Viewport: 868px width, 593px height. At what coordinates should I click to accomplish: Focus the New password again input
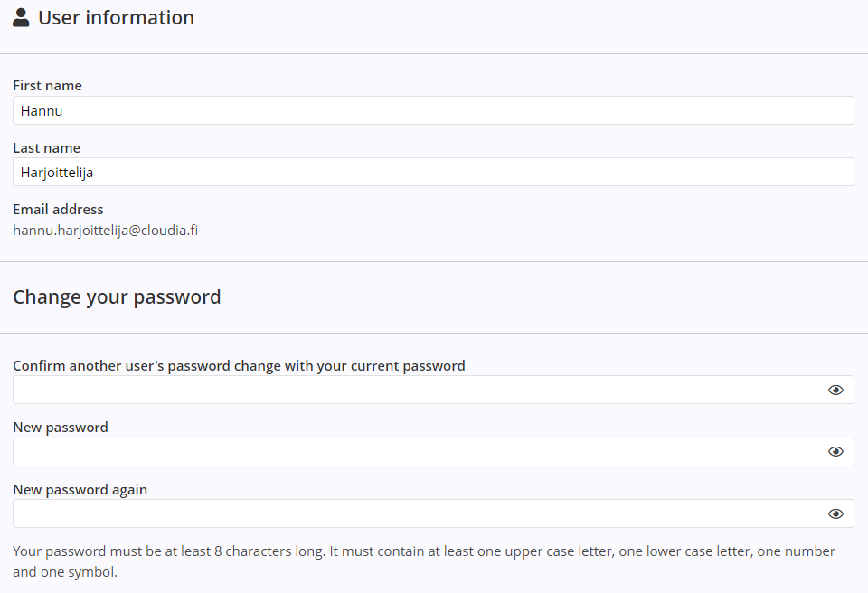tap(416, 513)
